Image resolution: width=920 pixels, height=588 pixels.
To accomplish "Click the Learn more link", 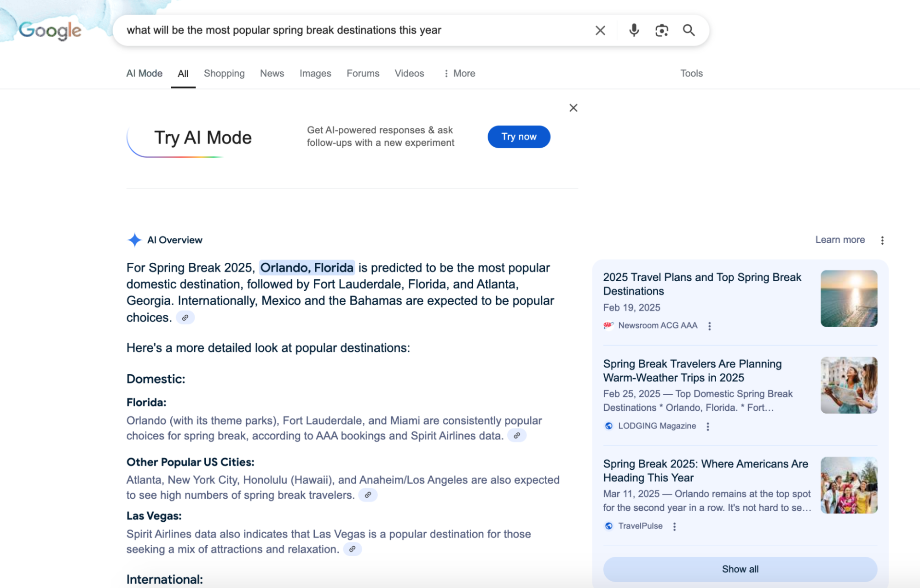I will click(840, 240).
